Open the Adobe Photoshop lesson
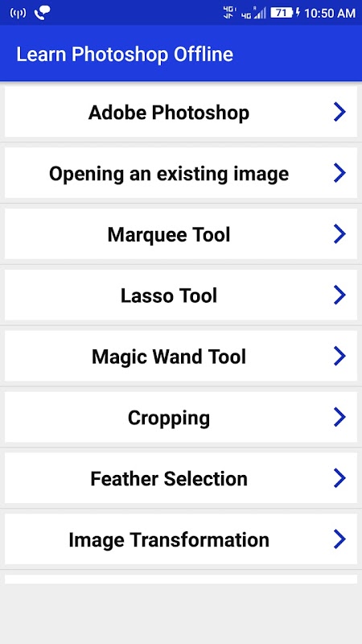The image size is (362, 644). pos(180,112)
